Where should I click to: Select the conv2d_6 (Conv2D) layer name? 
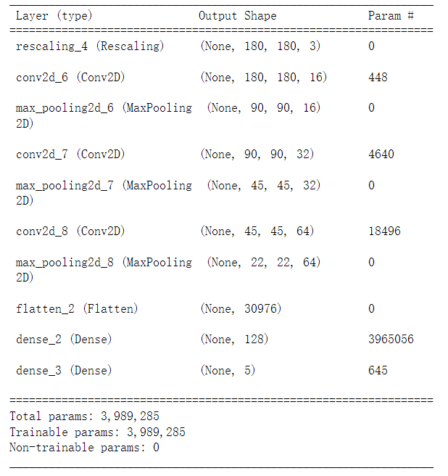(70, 77)
